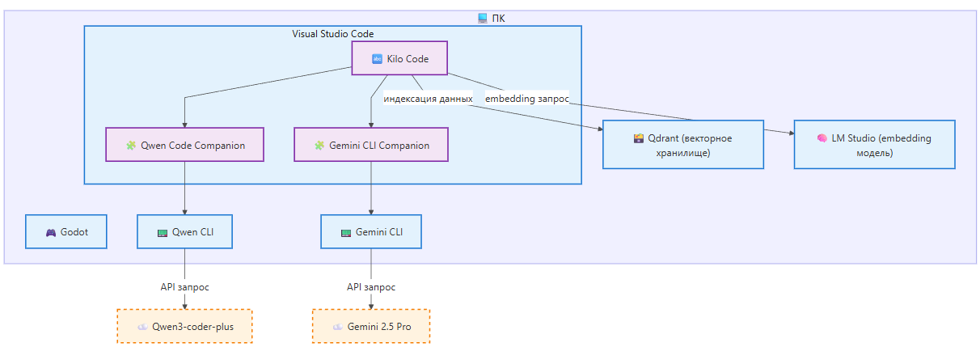Select the Gemini CLI node
The image size is (980, 347).
pos(371,231)
